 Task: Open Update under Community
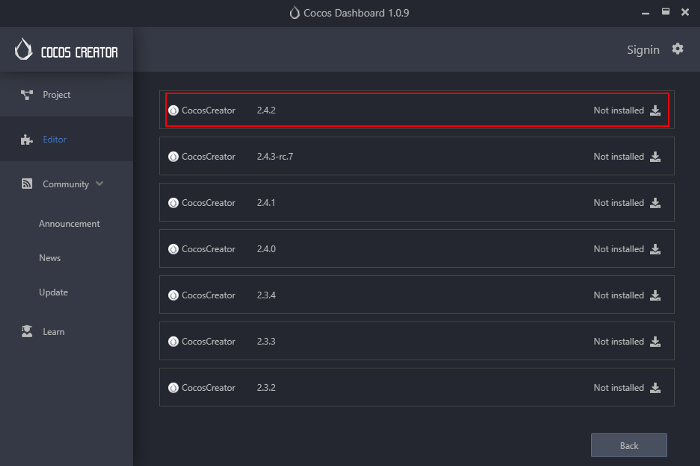[53, 292]
